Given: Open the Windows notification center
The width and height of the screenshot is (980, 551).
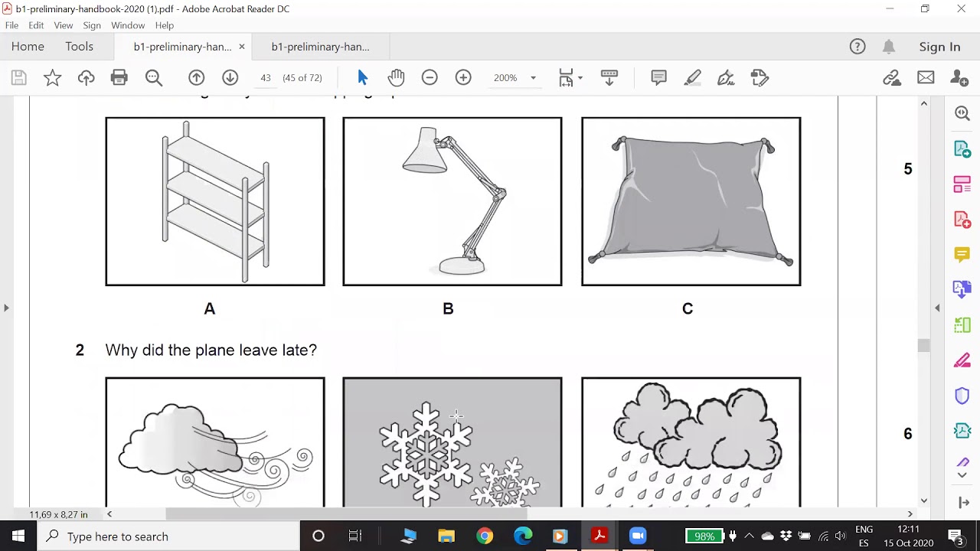Looking at the screenshot, I should point(956,536).
